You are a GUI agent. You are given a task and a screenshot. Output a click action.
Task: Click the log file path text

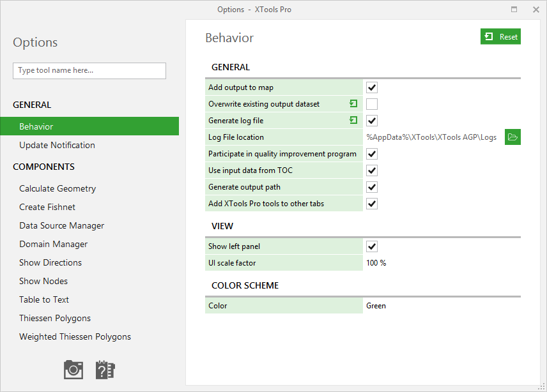[431, 137]
